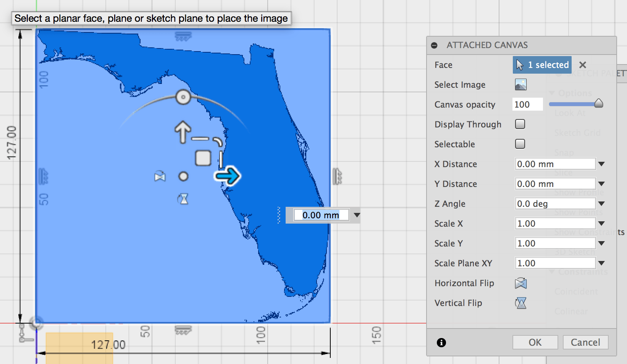Open the Scale X dropdown arrow
The image size is (627, 364).
point(601,224)
